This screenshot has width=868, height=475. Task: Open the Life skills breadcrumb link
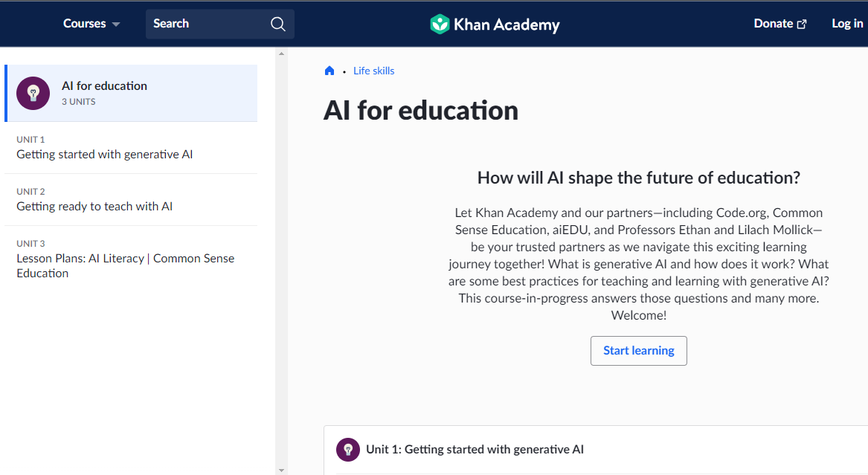pyautogui.click(x=373, y=71)
